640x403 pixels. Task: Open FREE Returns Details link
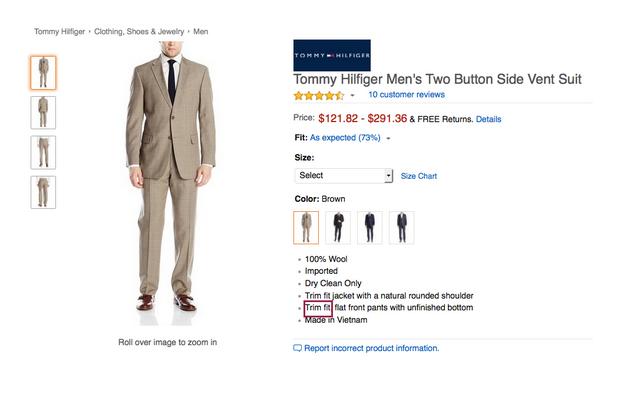(488, 119)
